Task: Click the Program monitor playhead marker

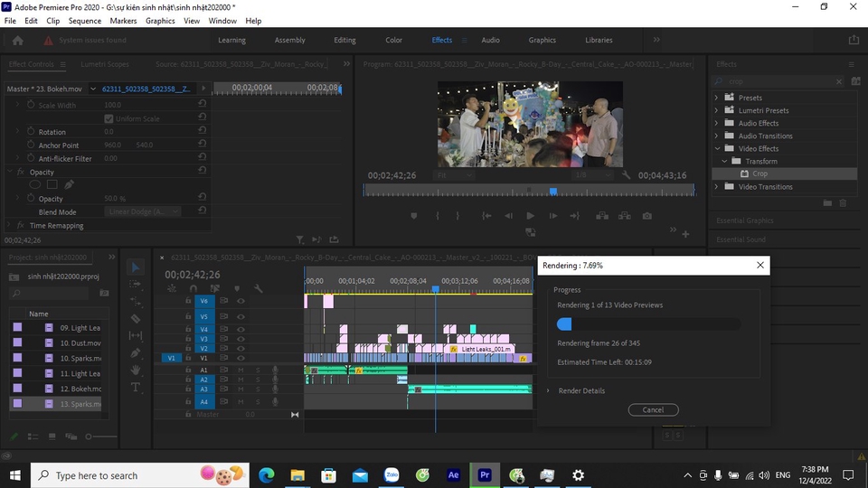Action: tap(553, 191)
